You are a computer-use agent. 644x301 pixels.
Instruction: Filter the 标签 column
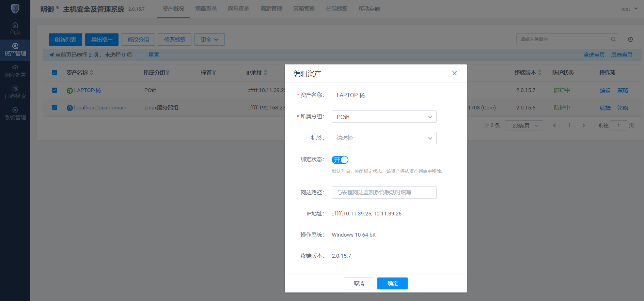click(x=214, y=73)
